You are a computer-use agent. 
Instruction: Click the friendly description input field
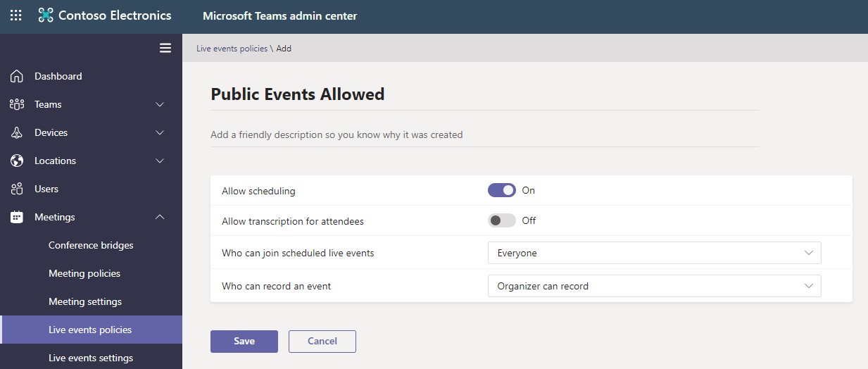(484, 135)
